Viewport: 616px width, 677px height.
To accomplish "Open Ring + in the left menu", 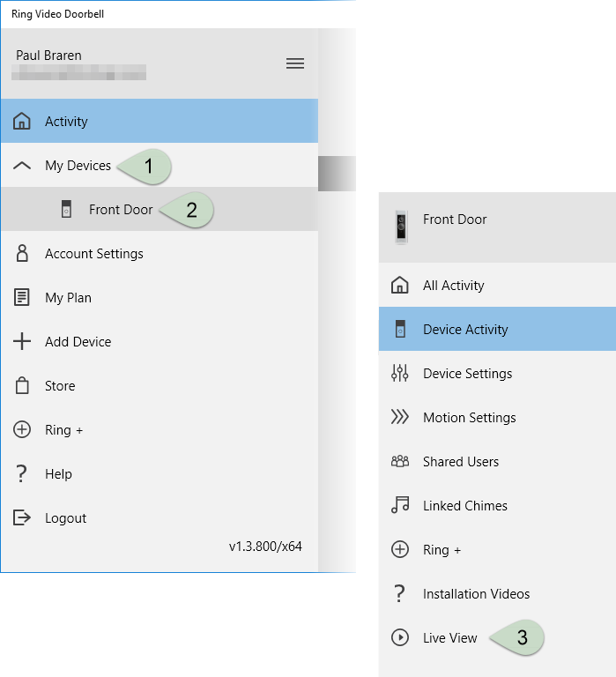I will pyautogui.click(x=160, y=429).
